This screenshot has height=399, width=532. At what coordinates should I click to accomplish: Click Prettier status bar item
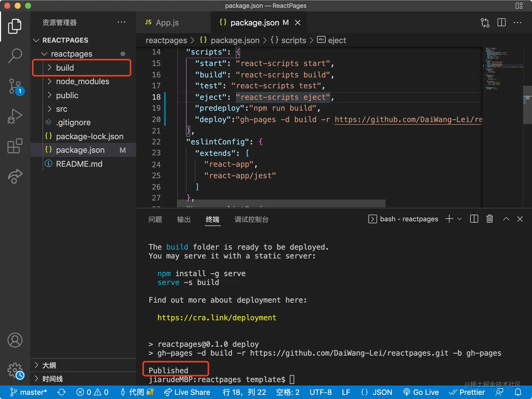click(x=467, y=392)
